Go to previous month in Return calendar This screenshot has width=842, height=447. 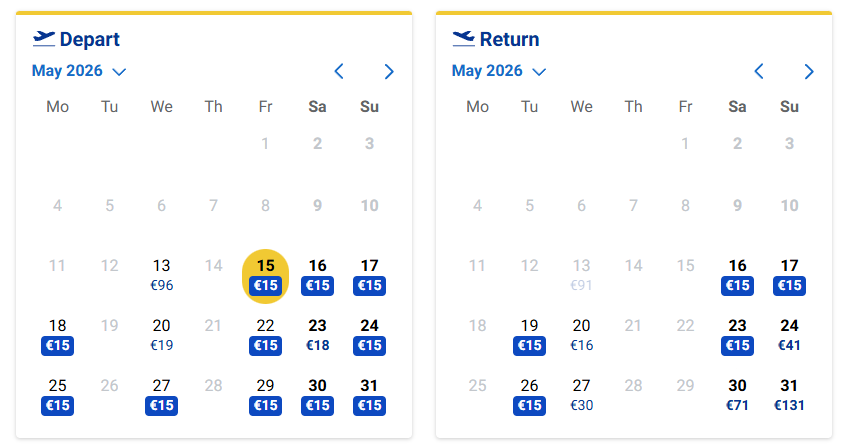(x=759, y=71)
